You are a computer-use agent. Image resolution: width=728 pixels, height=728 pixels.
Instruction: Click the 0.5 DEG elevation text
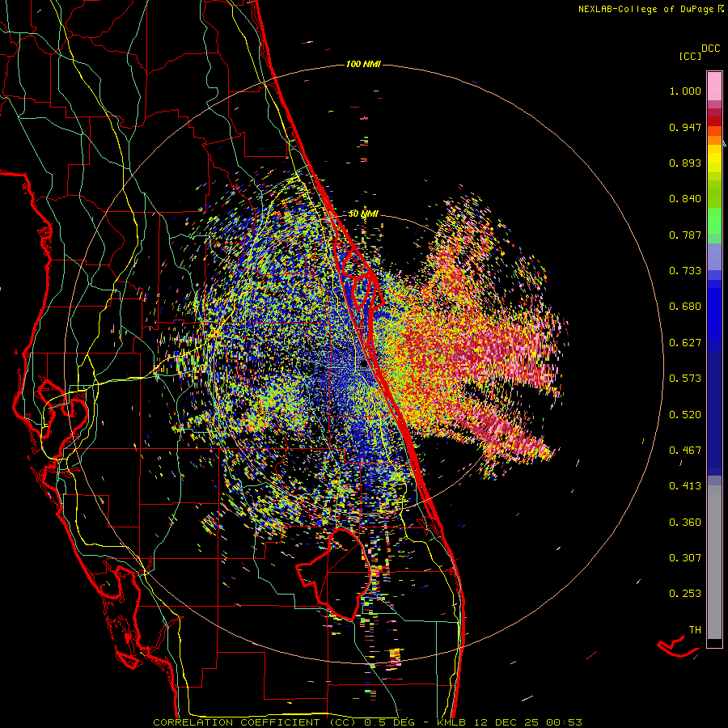389,722
